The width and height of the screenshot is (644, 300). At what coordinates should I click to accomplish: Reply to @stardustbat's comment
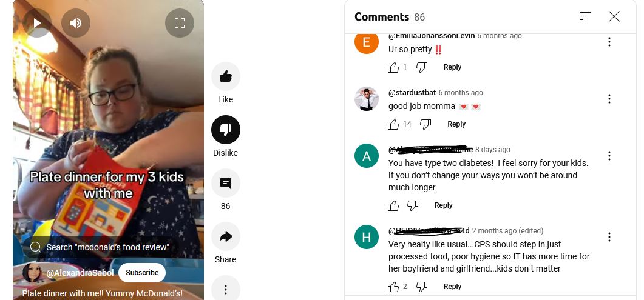456,124
